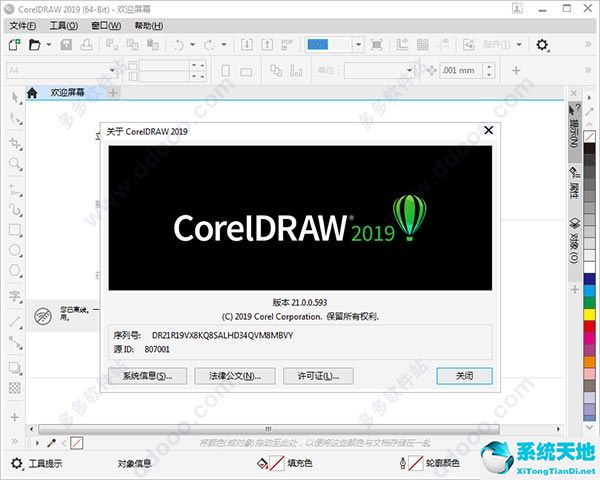Select the Rectangle tool in toolbox
This screenshot has width=600, height=480.
pyautogui.click(x=15, y=230)
